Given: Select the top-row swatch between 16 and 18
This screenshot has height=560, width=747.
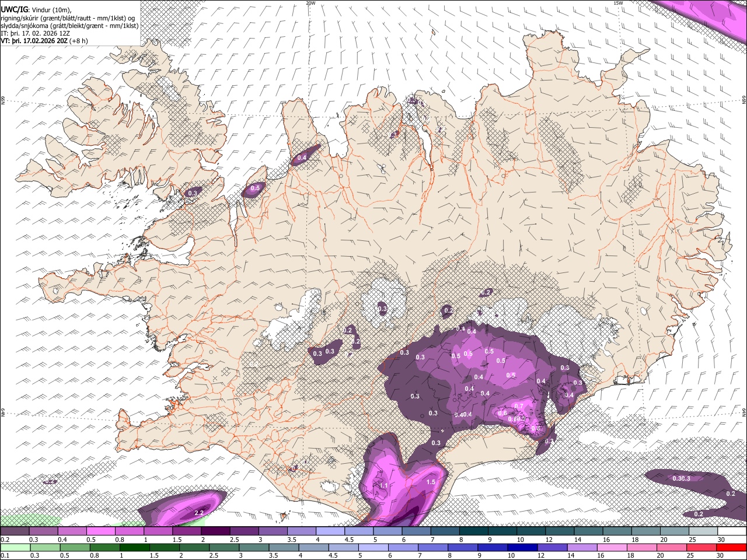Looking at the screenshot, I should coord(617,531).
